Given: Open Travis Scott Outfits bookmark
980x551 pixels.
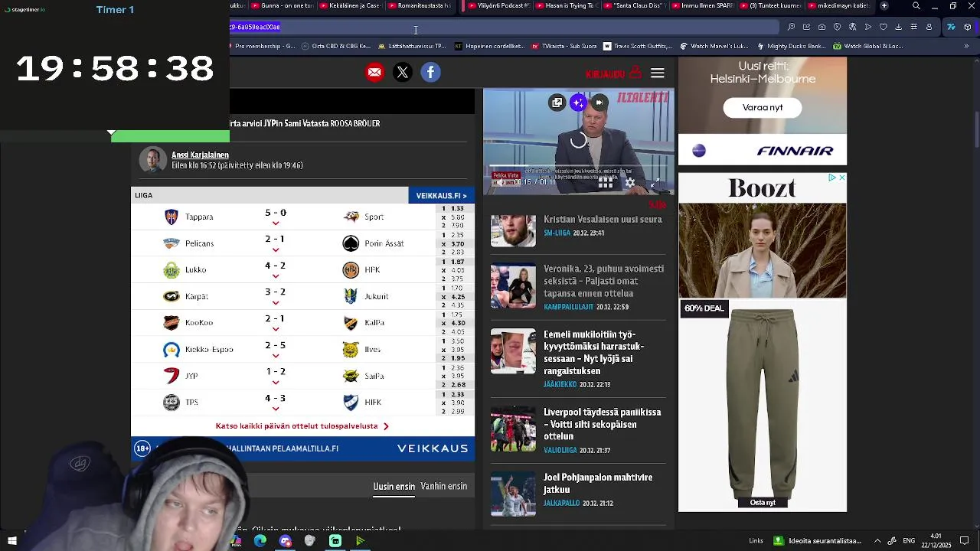Looking at the screenshot, I should (638, 46).
